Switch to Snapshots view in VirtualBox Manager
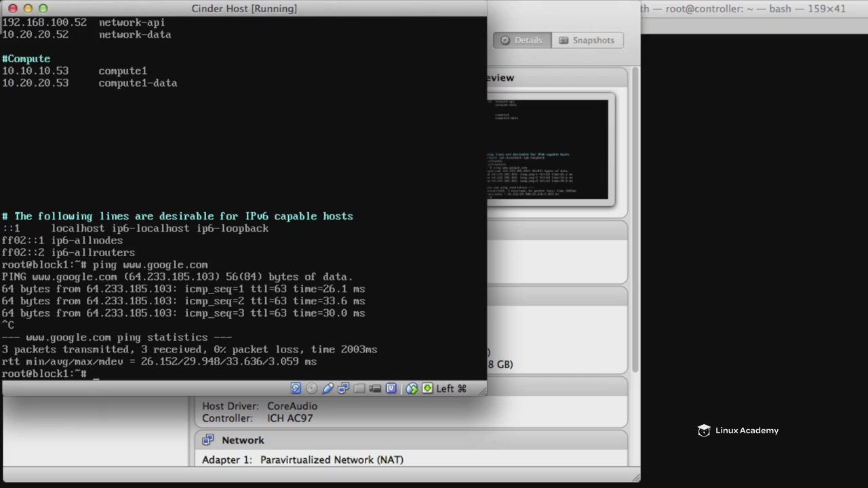The image size is (868, 488). pyautogui.click(x=587, y=40)
